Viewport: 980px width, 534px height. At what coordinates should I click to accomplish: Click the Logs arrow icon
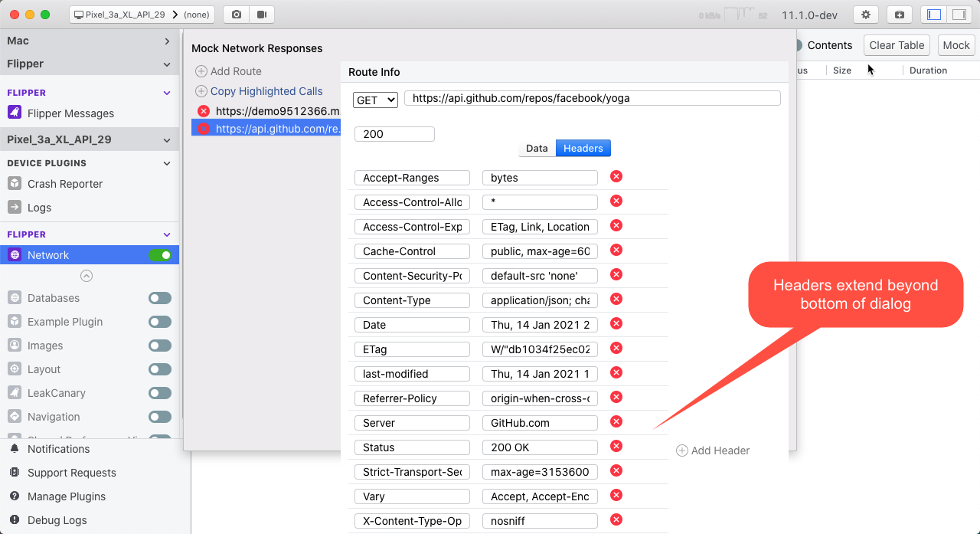tap(14, 207)
